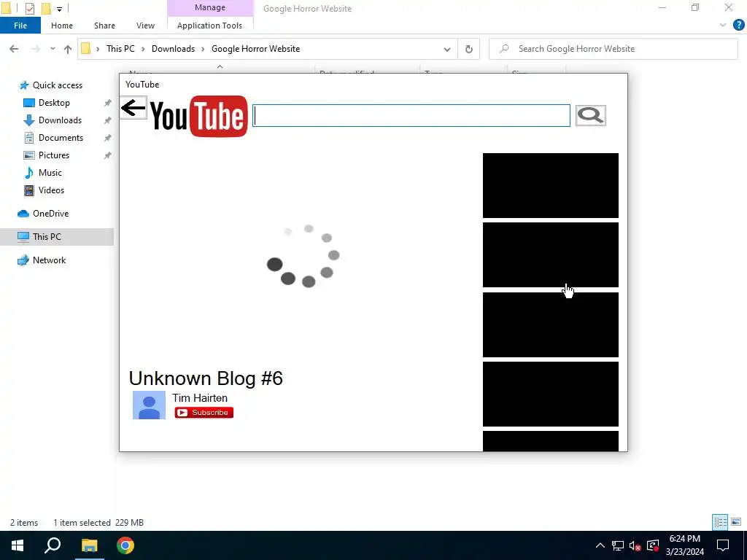The height and width of the screenshot is (560, 747).
Task: Click the back arrow beside the YouTube logo
Action: [x=133, y=108]
